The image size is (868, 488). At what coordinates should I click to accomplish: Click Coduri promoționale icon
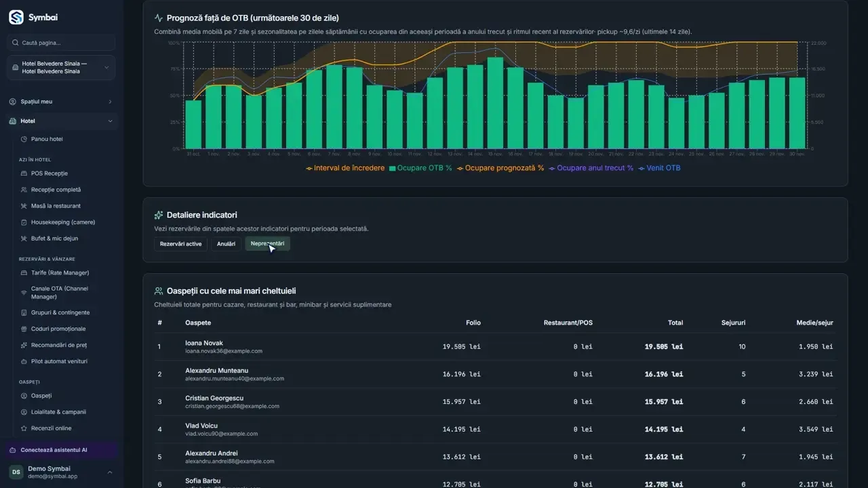point(24,329)
